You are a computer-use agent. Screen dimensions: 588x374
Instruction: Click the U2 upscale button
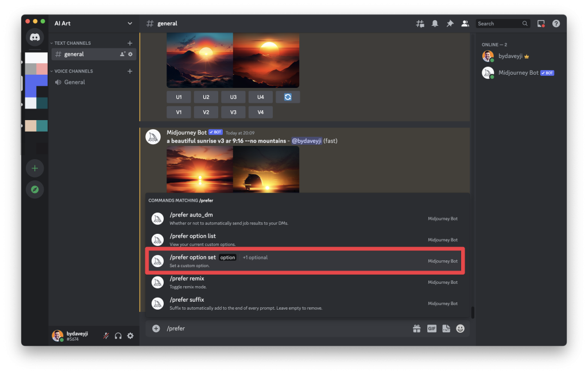point(206,97)
